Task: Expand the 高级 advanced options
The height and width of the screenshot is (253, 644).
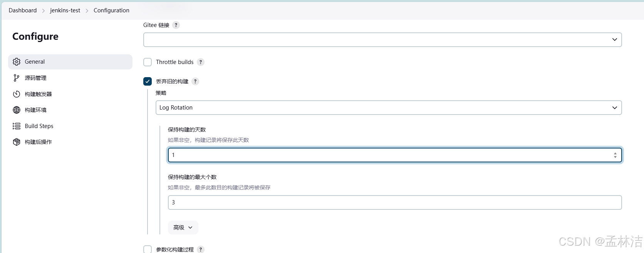Action: coord(183,228)
